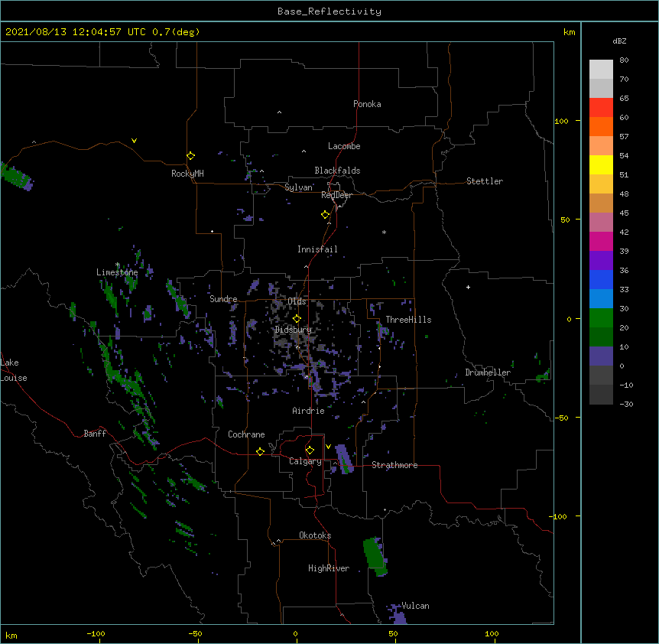Click the Vulcan label
Viewport: 659px width, 644px height.
pyautogui.click(x=415, y=606)
